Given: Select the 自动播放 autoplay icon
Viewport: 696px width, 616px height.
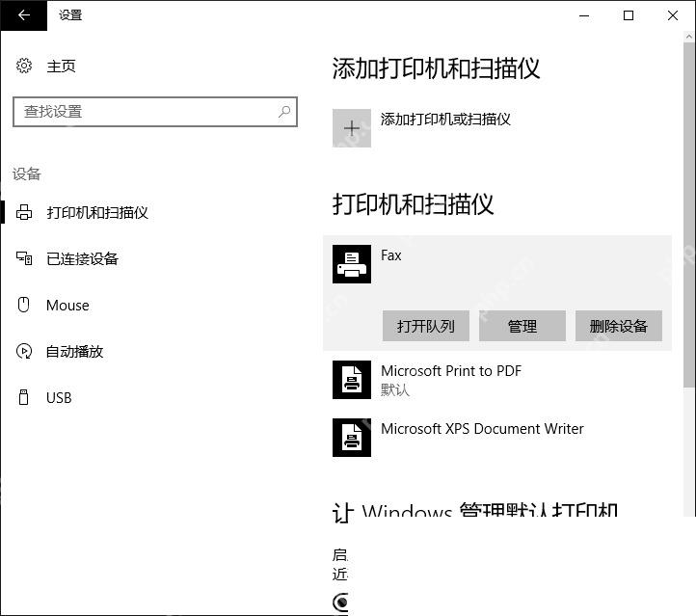Looking at the screenshot, I should point(24,351).
